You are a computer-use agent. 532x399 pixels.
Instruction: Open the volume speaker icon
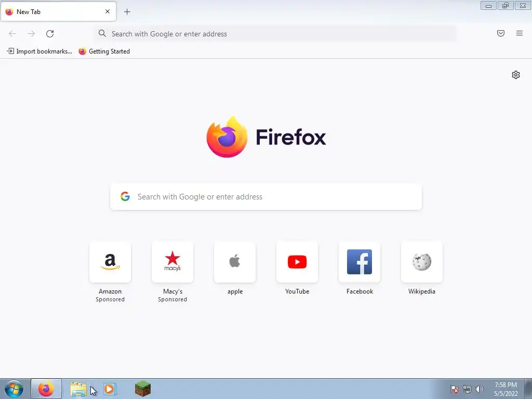coord(479,389)
